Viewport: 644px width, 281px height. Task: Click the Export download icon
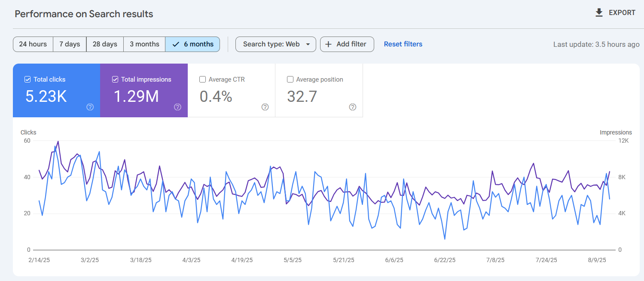tap(599, 13)
